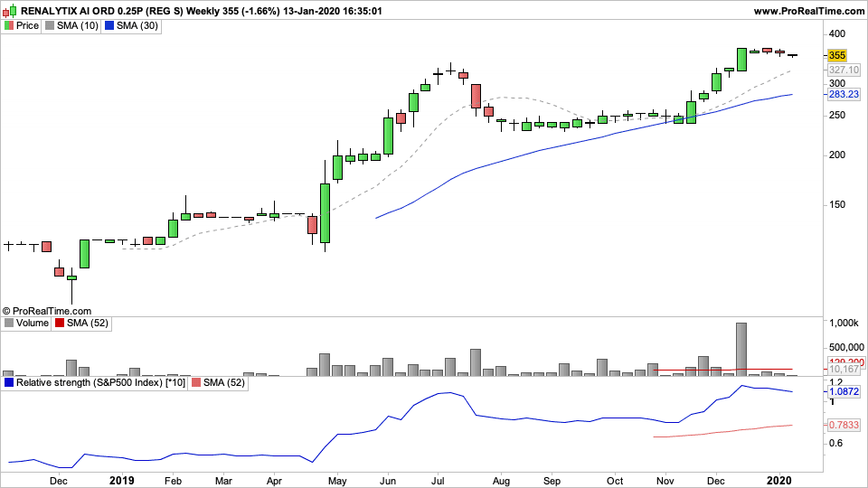Click the pink Relative strength SMA (52) swatch
Image resolution: width=868 pixels, height=488 pixels.
pyautogui.click(x=196, y=382)
